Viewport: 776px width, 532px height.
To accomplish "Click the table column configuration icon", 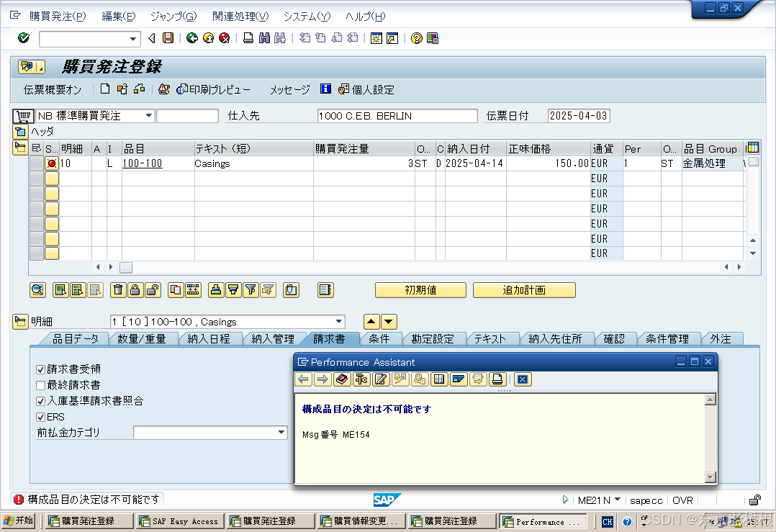I will click(x=753, y=148).
